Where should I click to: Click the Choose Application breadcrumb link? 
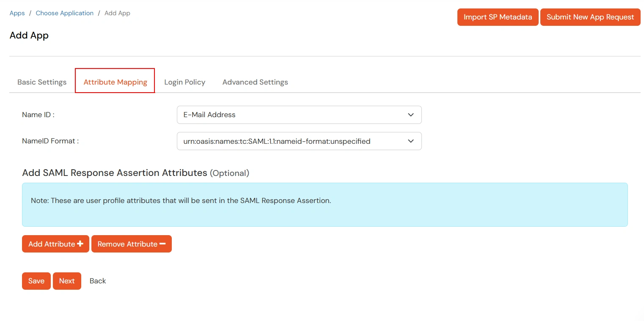click(x=64, y=13)
